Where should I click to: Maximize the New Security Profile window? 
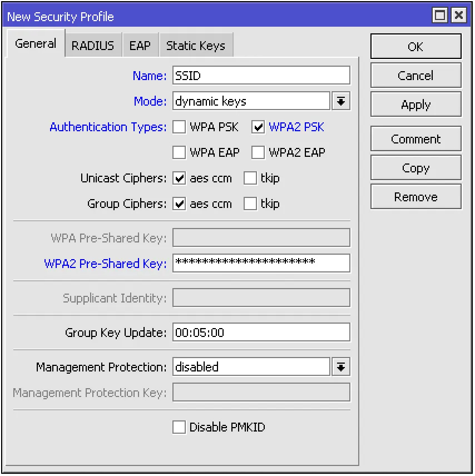point(441,15)
